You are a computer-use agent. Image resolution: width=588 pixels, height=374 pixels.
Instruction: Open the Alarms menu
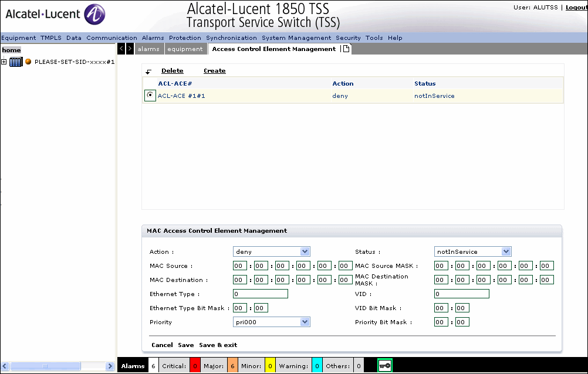click(x=153, y=38)
